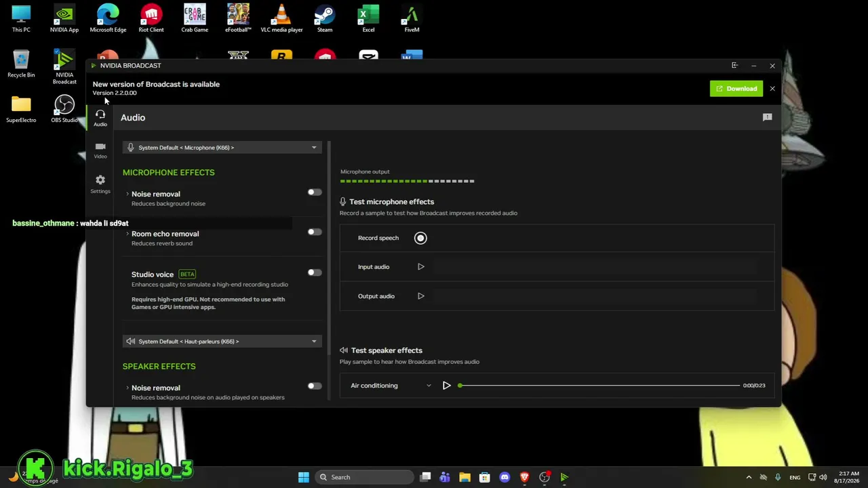This screenshot has width=868, height=488.
Task: Dismiss the update available banner
Action: (772, 89)
